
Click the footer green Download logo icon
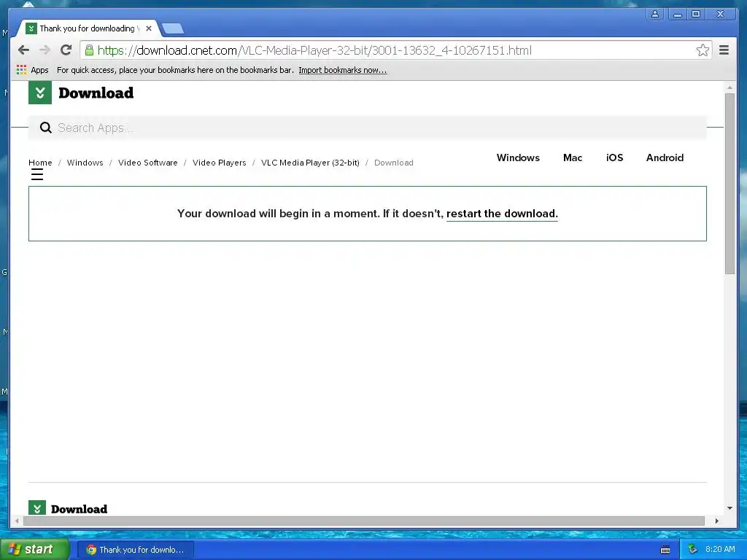(x=37, y=508)
